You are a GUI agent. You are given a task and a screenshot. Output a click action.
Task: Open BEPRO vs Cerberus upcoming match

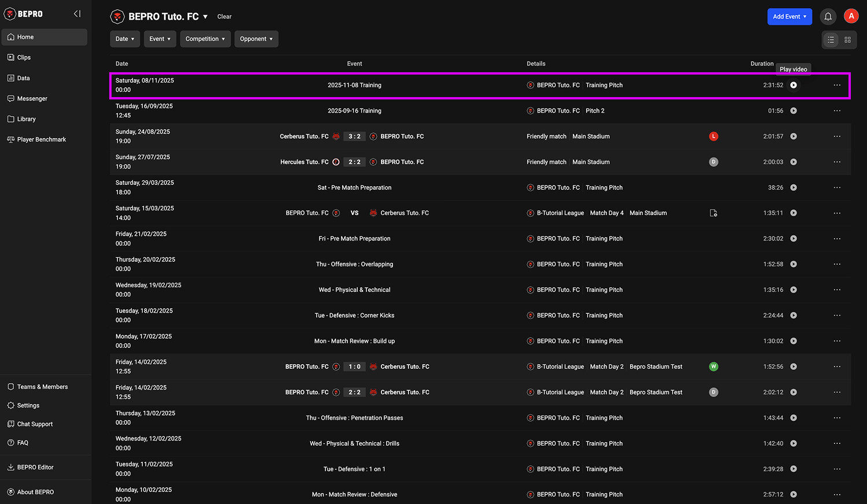(x=480, y=213)
